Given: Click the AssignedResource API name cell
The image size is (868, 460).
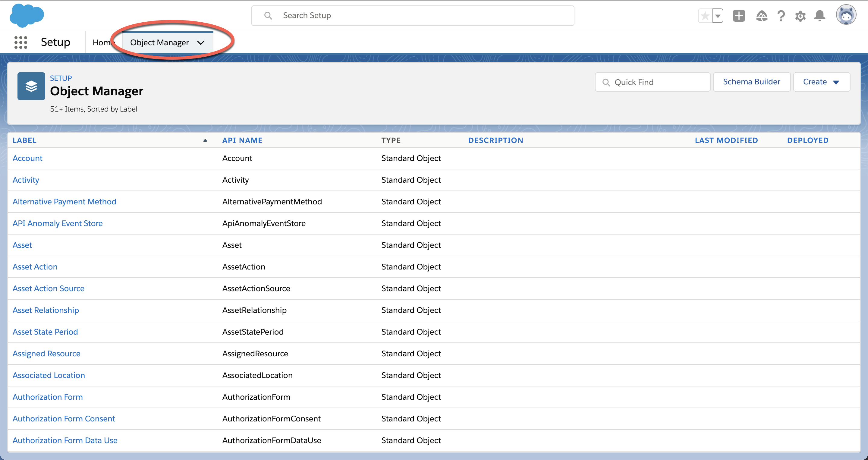Looking at the screenshot, I should pyautogui.click(x=255, y=354).
